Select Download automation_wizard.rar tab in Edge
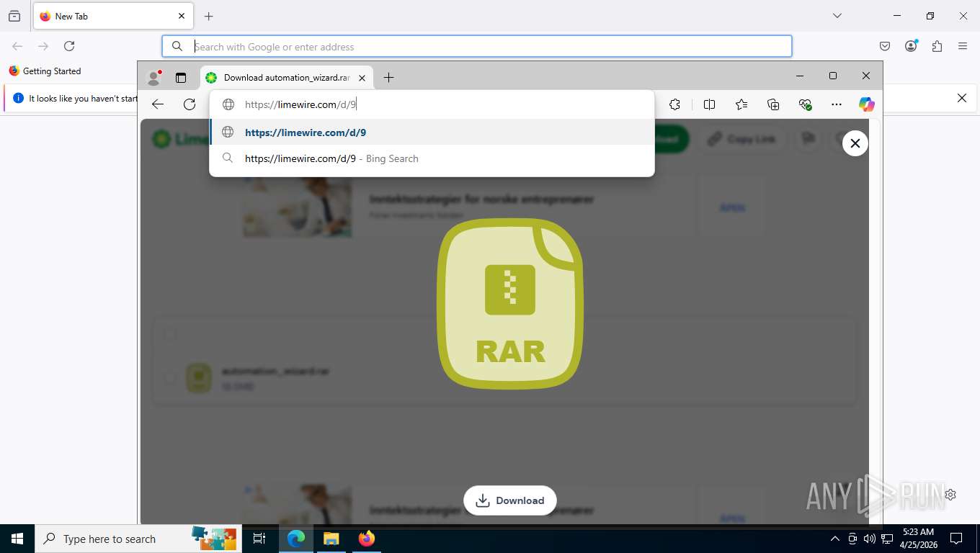Viewport: 980px width, 553px height. point(286,77)
